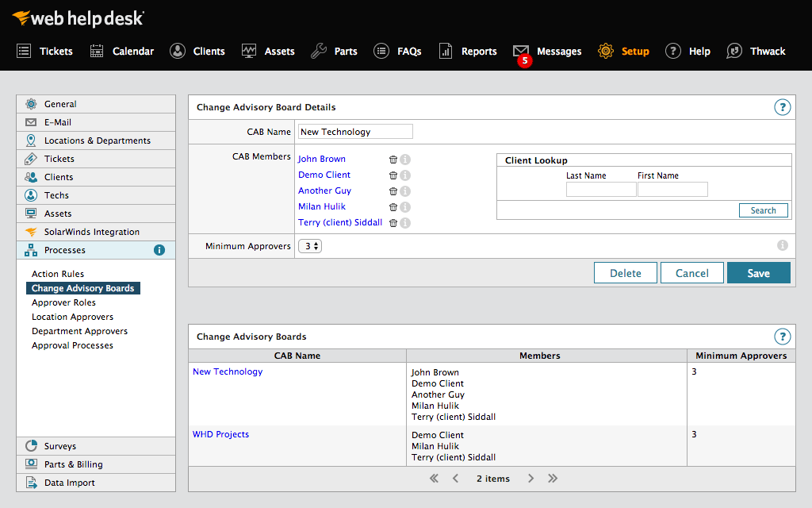Open the WHD Projects board
Image resolution: width=812 pixels, height=508 pixels.
220,434
